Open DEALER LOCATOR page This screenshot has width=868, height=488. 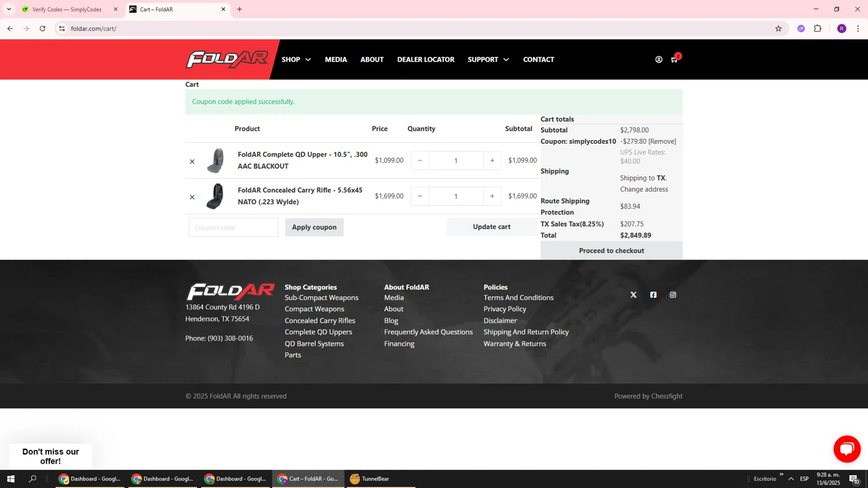tap(426, 60)
